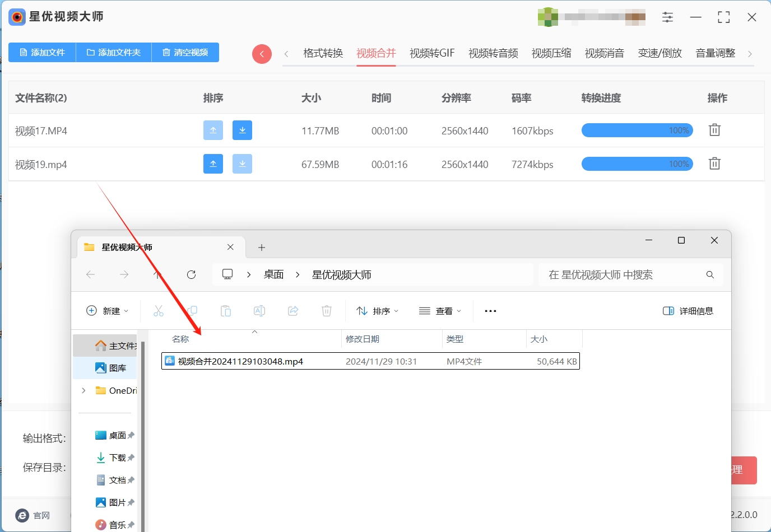Click the Delete trash icon in Explorer toolbar

[x=327, y=311]
